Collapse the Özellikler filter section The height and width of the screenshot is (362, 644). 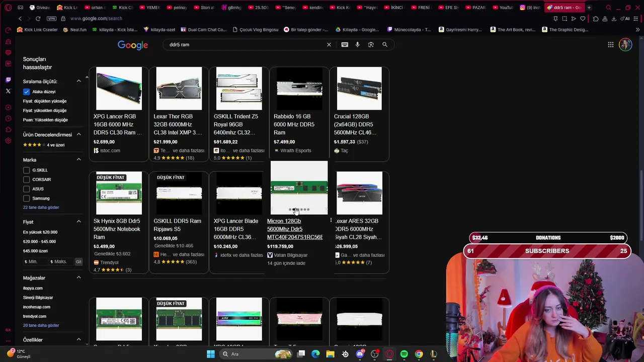click(78, 339)
